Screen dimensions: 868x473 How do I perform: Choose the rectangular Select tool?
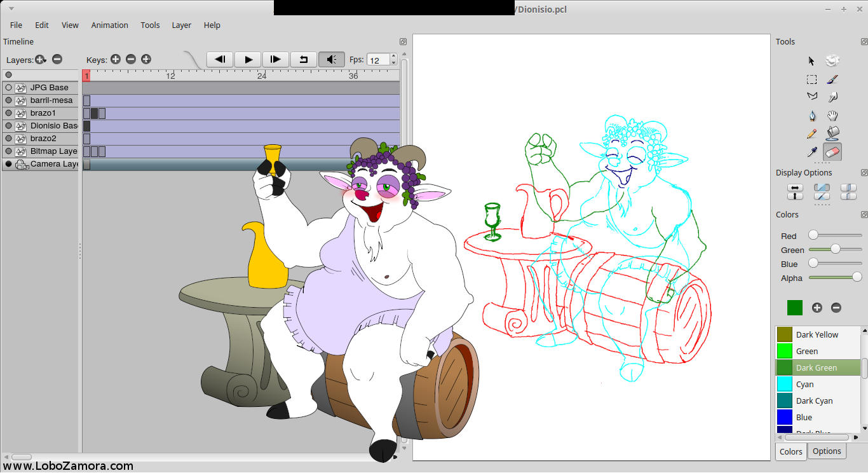(x=811, y=79)
